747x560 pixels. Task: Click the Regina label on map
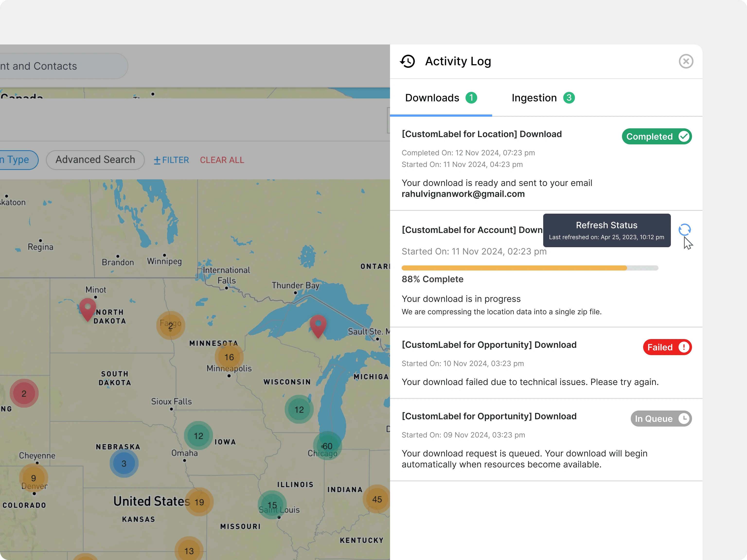[x=41, y=247]
